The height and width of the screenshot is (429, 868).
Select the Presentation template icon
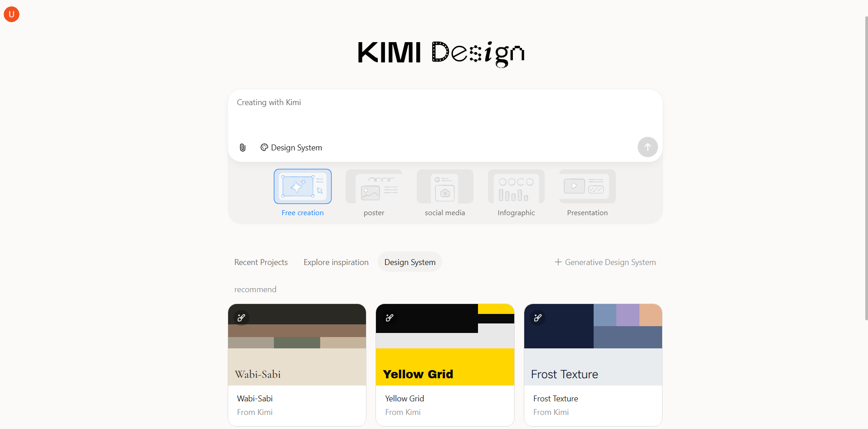tap(587, 186)
